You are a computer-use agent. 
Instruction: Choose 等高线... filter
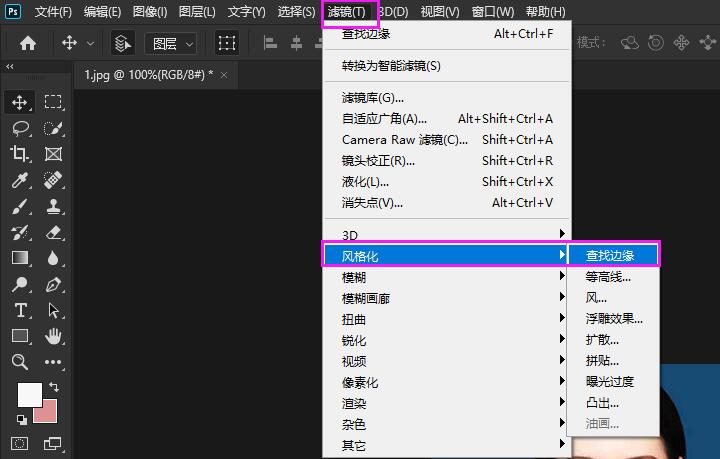613,277
